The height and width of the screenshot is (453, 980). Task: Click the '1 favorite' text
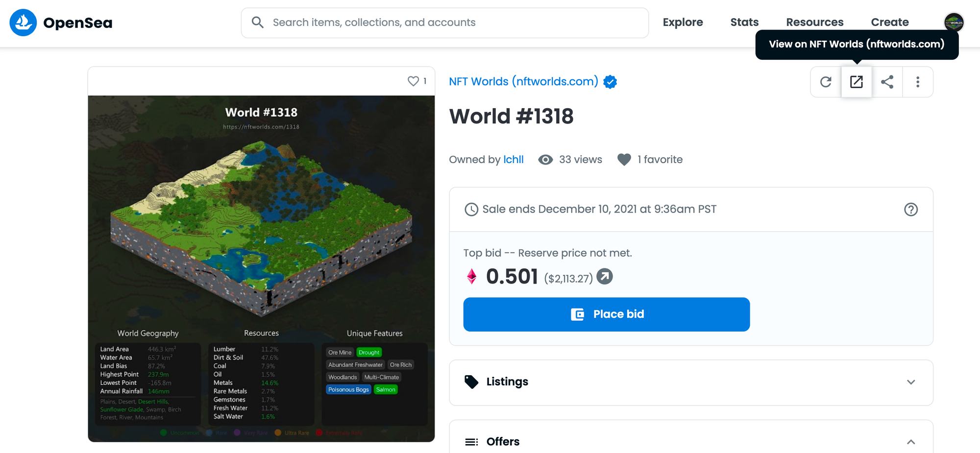click(x=660, y=160)
